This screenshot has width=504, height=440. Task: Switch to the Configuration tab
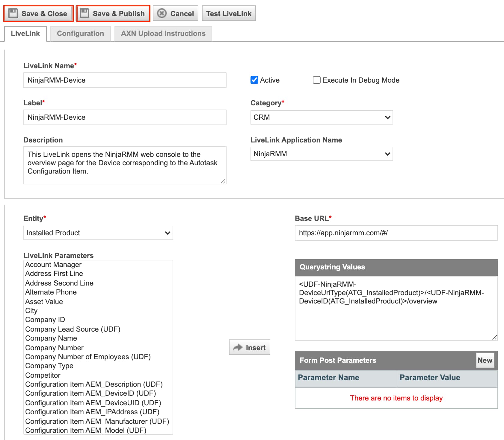tap(80, 34)
